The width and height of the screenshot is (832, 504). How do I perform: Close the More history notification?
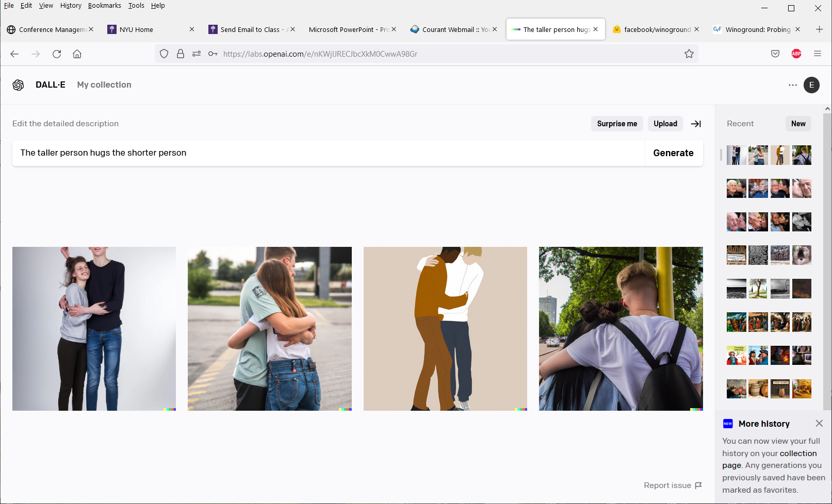pyautogui.click(x=819, y=424)
